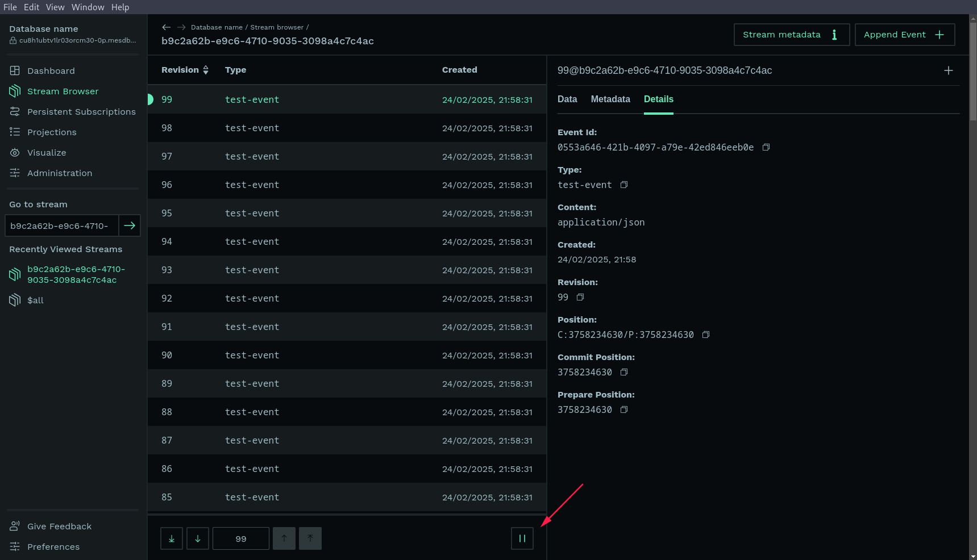The image size is (977, 560).
Task: Sort events by the Revision column
Action: coord(185,70)
